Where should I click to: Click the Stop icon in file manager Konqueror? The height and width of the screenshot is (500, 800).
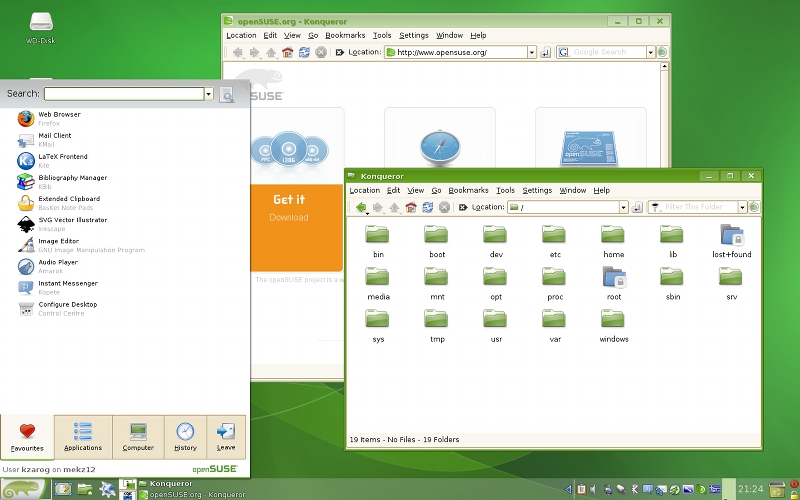[444, 207]
